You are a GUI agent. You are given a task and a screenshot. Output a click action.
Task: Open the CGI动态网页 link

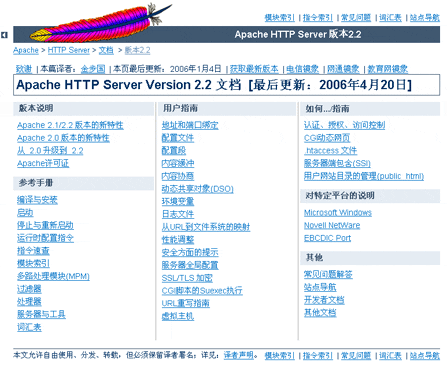click(327, 138)
